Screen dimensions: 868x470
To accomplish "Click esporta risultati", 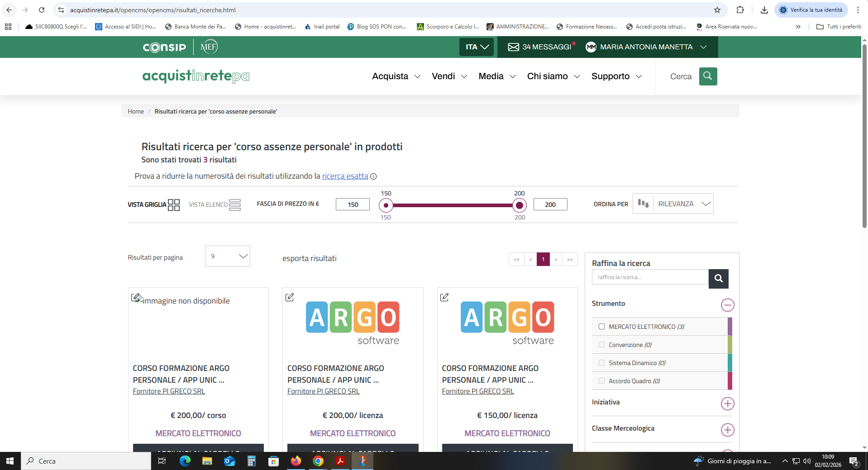I will click(x=309, y=258).
